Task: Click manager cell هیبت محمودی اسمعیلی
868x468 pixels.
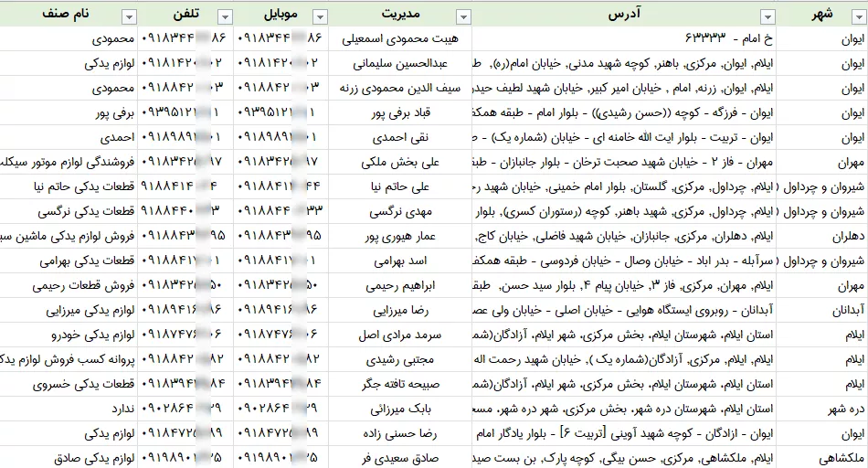Action: pyautogui.click(x=400, y=38)
